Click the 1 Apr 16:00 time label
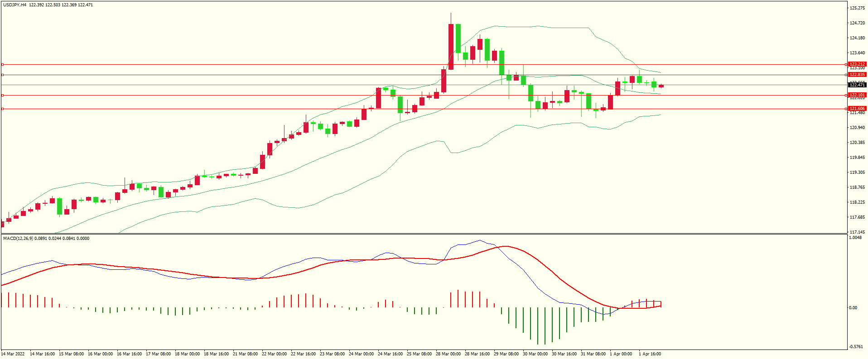 tap(650, 354)
